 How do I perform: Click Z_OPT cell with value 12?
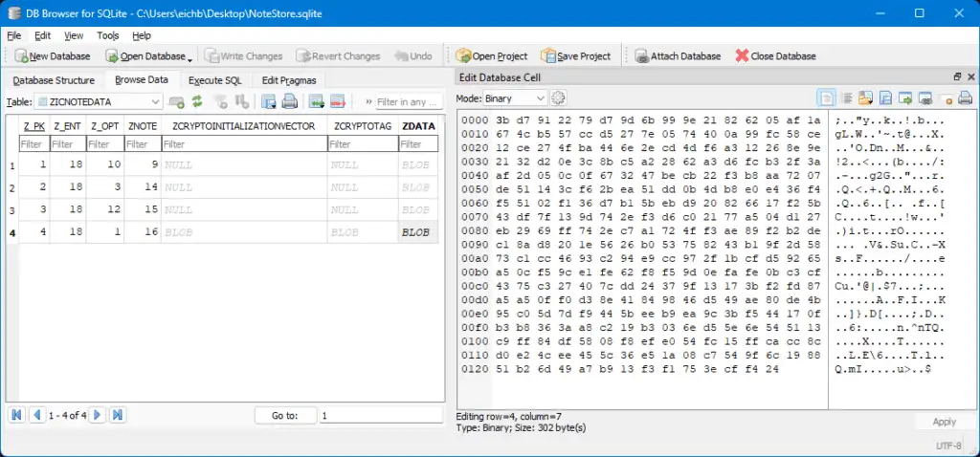tap(105, 209)
